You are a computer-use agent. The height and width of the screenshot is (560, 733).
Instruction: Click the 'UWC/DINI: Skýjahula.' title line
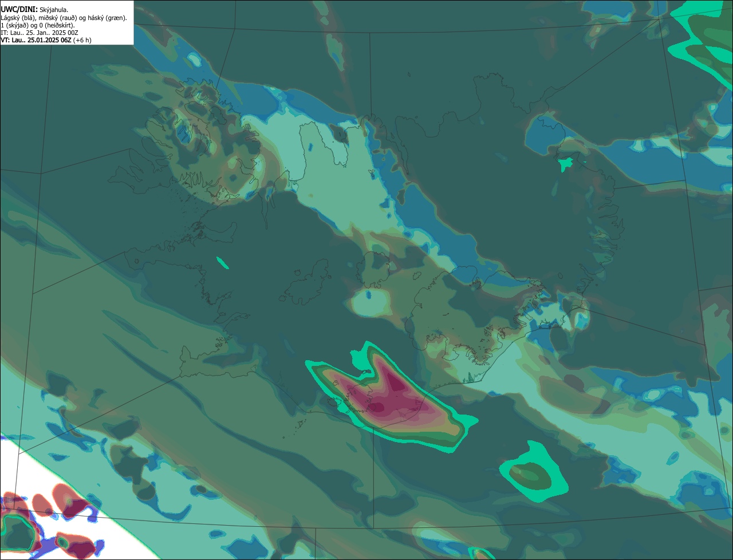(x=34, y=10)
